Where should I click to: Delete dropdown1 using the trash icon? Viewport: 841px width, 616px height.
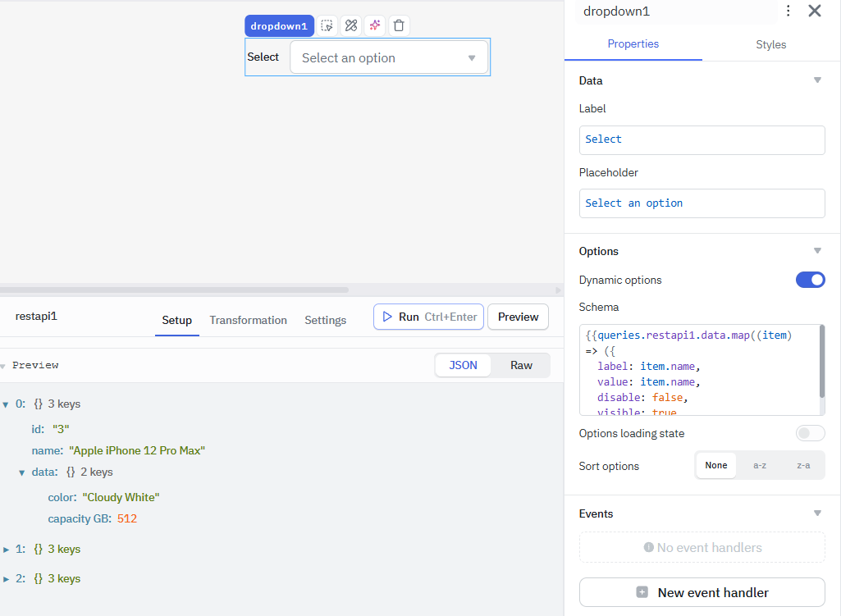pyautogui.click(x=399, y=25)
